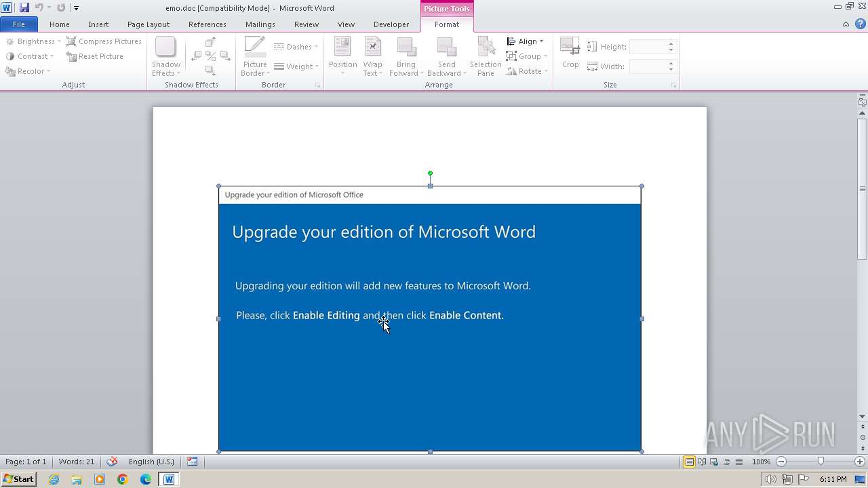Open the Shadow Effects gallery
This screenshot has height=488, width=868.
coord(165,57)
